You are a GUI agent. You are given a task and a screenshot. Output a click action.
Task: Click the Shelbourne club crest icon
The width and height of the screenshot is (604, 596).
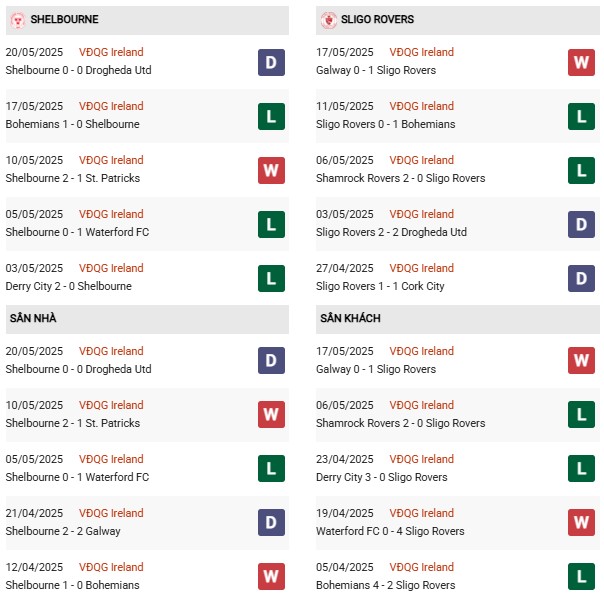18,20
